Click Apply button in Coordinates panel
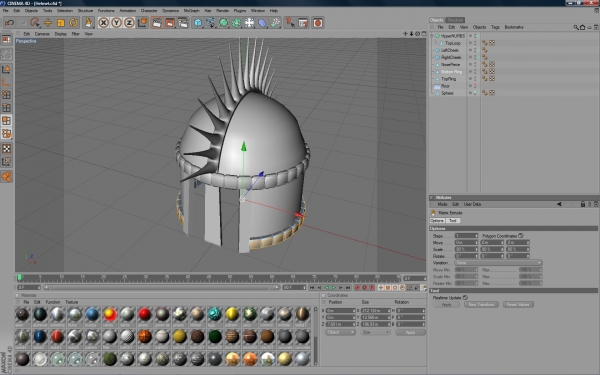 point(410,332)
